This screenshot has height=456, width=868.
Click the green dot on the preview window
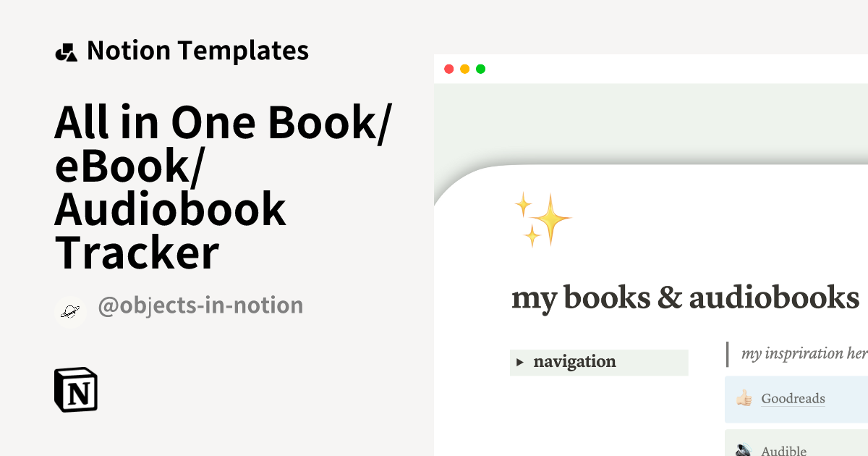click(480, 69)
